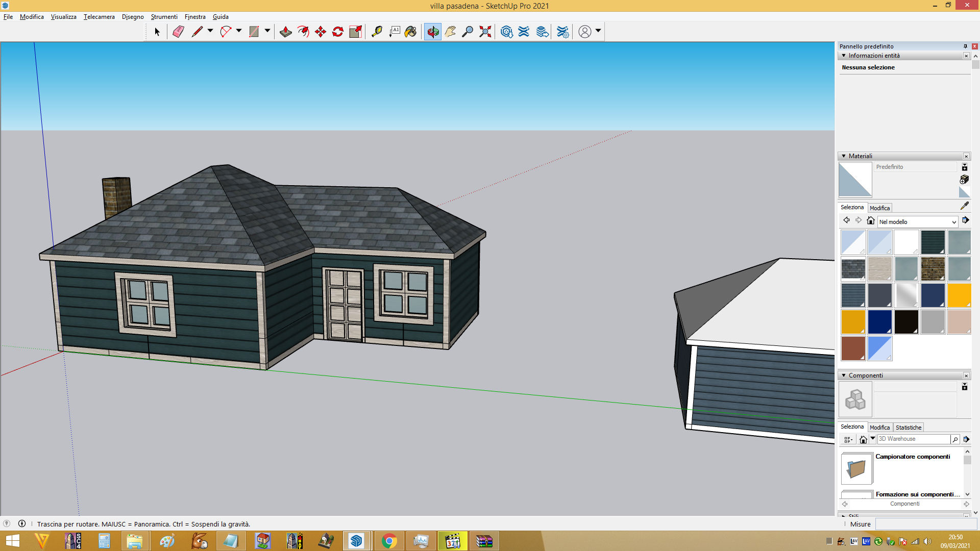Image resolution: width=980 pixels, height=551 pixels.
Task: Switch to the materials Modifica tab
Action: (x=879, y=208)
